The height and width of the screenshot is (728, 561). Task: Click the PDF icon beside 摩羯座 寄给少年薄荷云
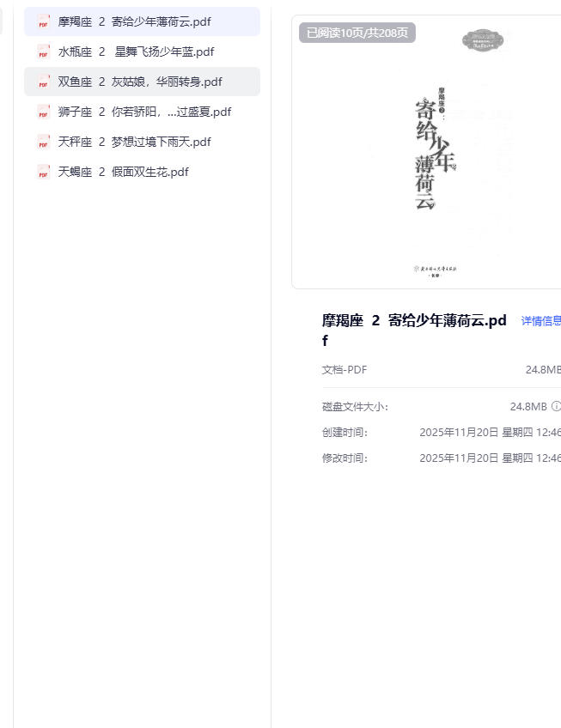click(x=43, y=22)
